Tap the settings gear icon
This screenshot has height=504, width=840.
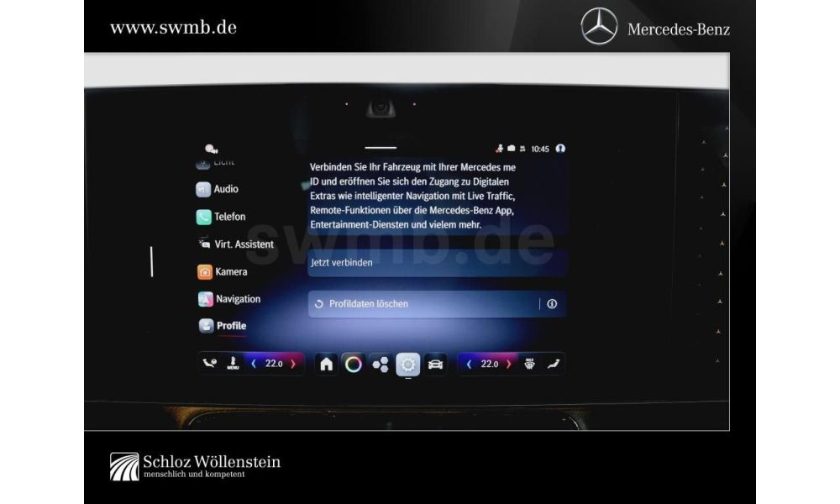pyautogui.click(x=407, y=365)
